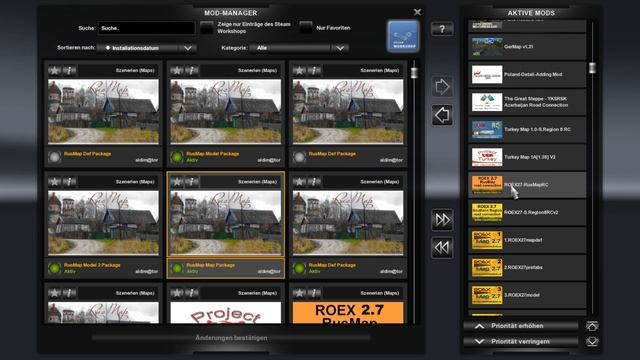
Task: Toggle activation circle of RusMap Model Package
Action: point(177,157)
